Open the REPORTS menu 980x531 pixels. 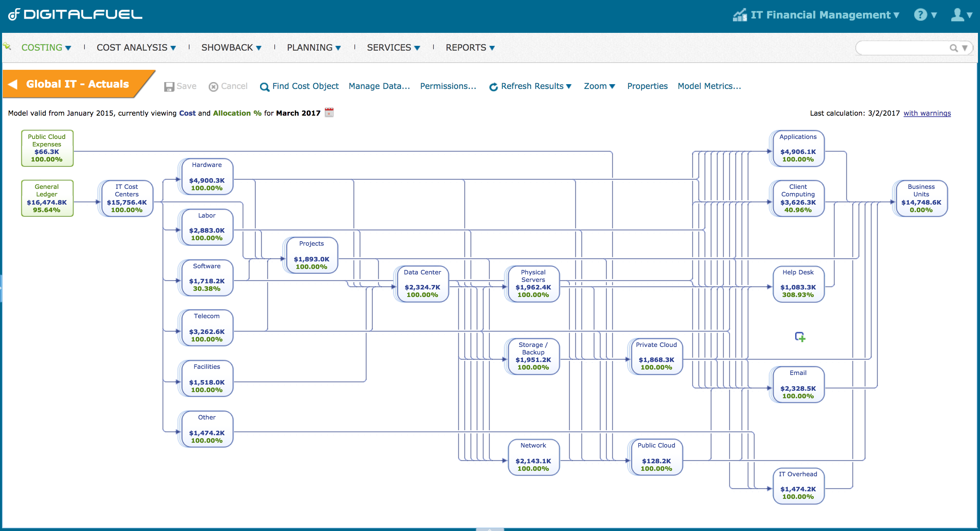[x=470, y=48]
